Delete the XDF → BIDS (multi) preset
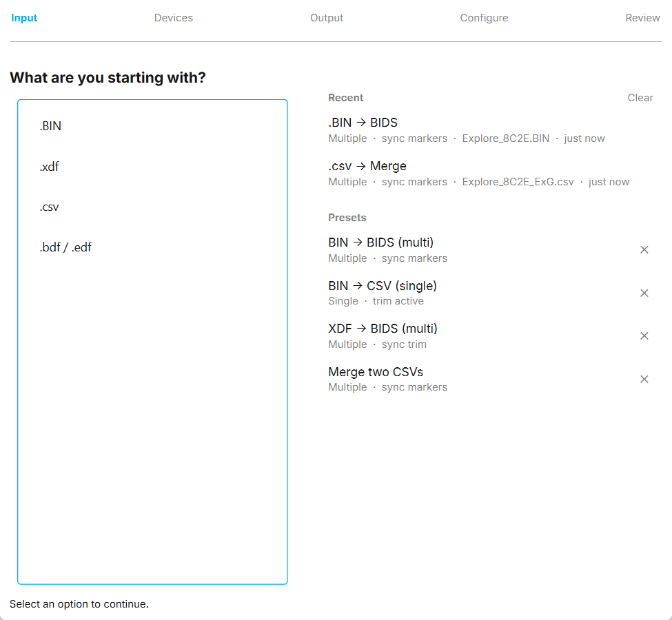This screenshot has height=620, width=672. click(644, 336)
